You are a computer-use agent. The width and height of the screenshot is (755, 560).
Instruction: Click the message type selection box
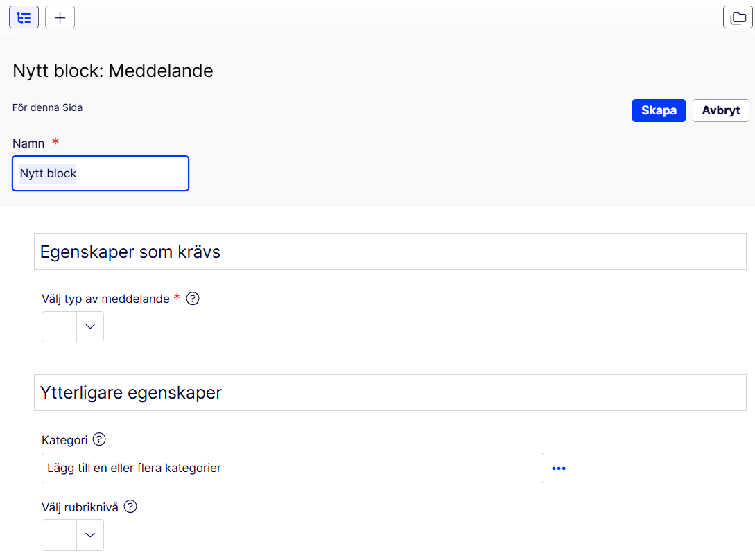59,326
